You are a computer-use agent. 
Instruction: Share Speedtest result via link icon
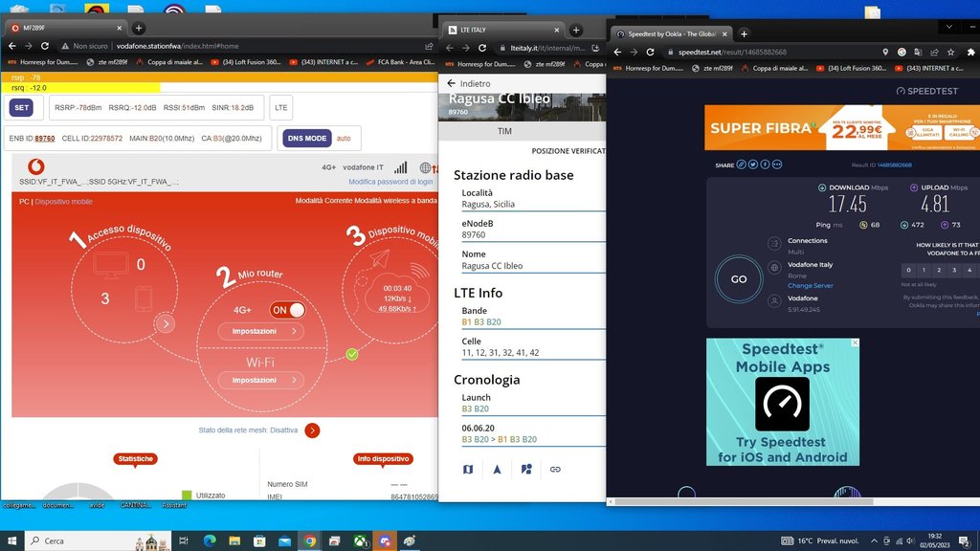[x=742, y=165]
